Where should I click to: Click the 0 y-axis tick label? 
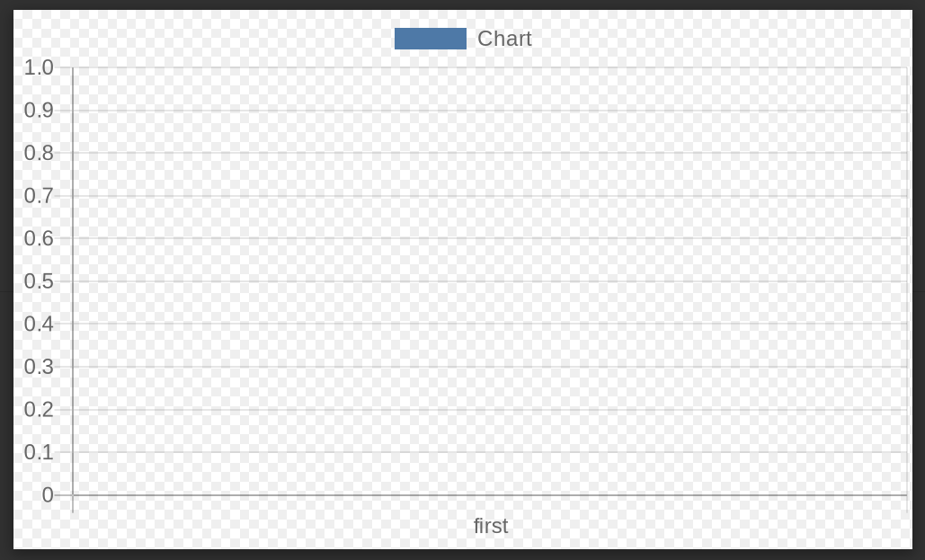[x=48, y=494]
